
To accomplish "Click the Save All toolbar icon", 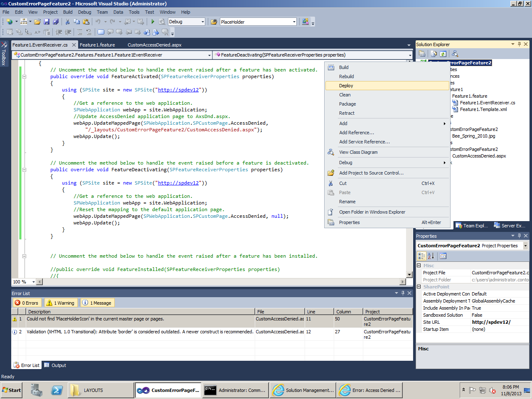I will click(x=56, y=22).
